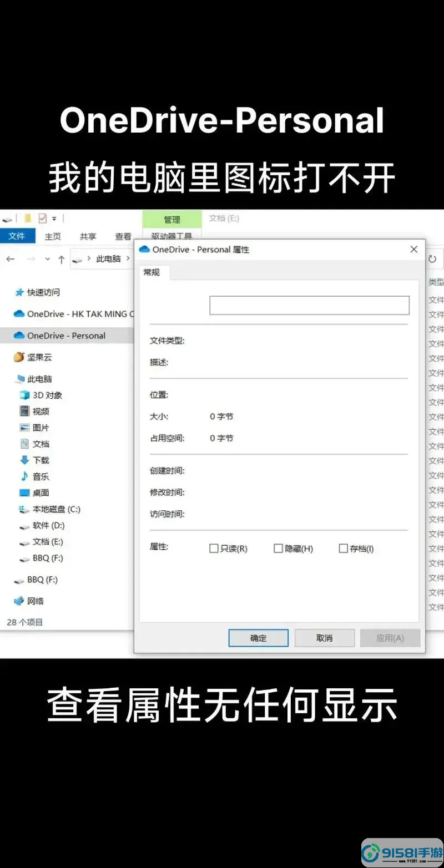Open the quick access toolbar customize arrow

[54, 219]
